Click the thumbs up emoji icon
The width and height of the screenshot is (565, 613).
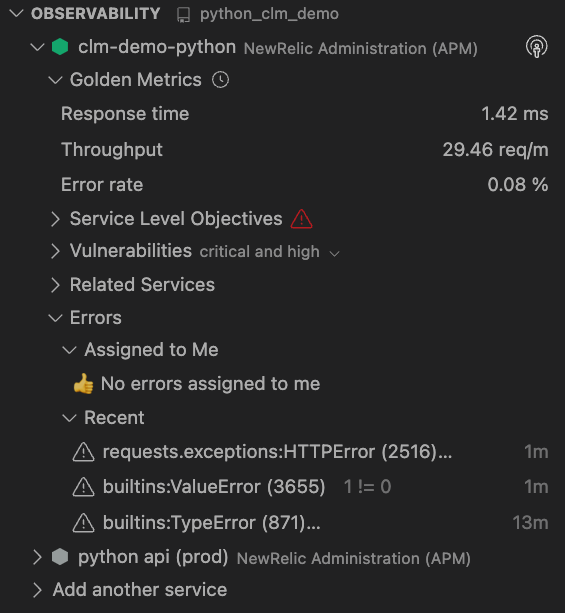tap(83, 384)
